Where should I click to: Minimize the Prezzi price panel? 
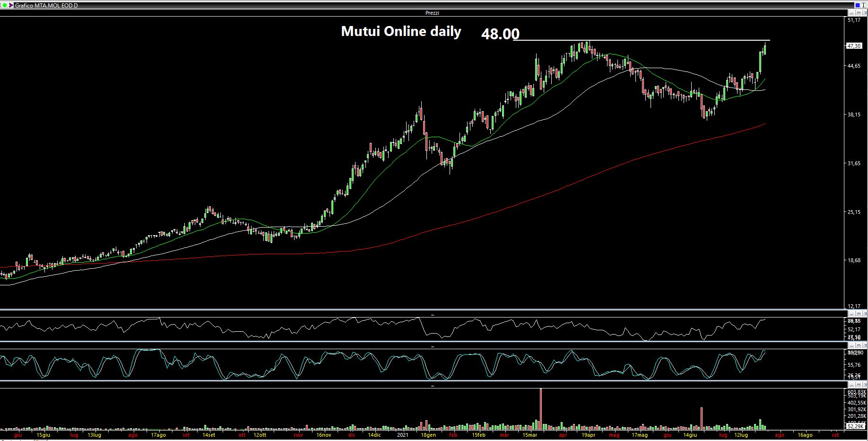pyautogui.click(x=851, y=13)
